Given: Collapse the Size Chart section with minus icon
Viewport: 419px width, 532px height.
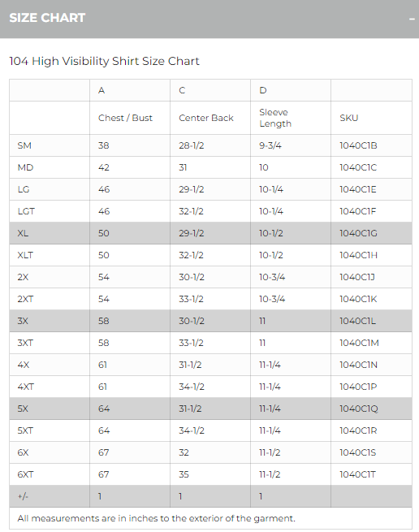Looking at the screenshot, I should click(412, 19).
